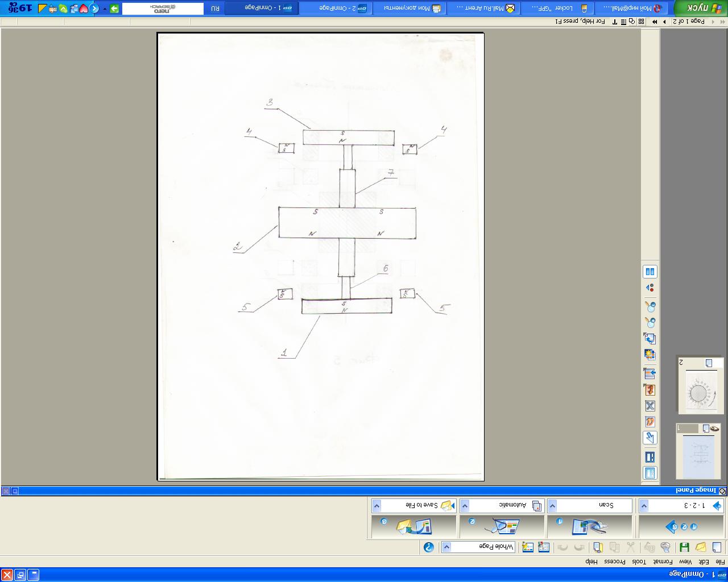Open the Save to File dropdown

(x=376, y=505)
